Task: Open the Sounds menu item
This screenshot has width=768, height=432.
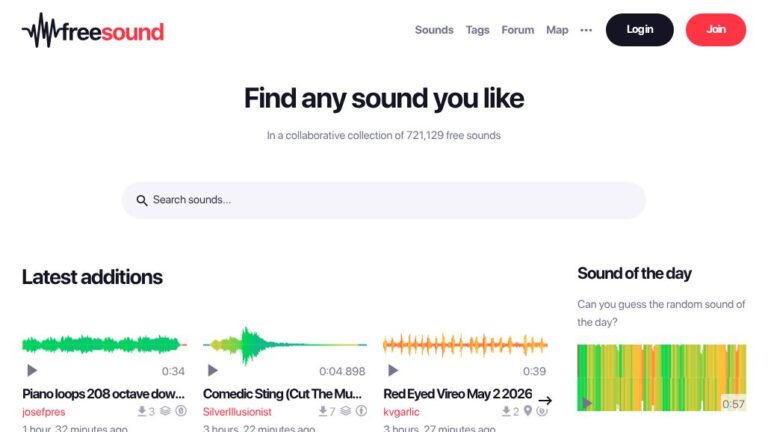Action: 434,30
